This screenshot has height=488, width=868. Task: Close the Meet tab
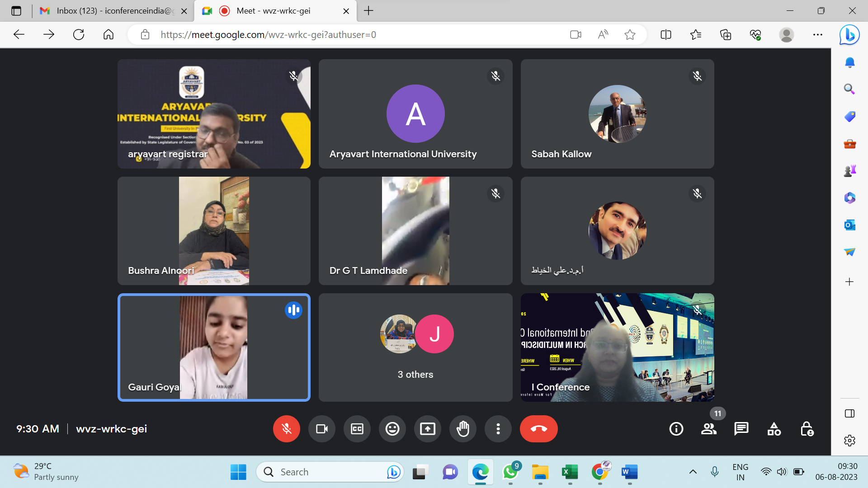click(x=346, y=11)
